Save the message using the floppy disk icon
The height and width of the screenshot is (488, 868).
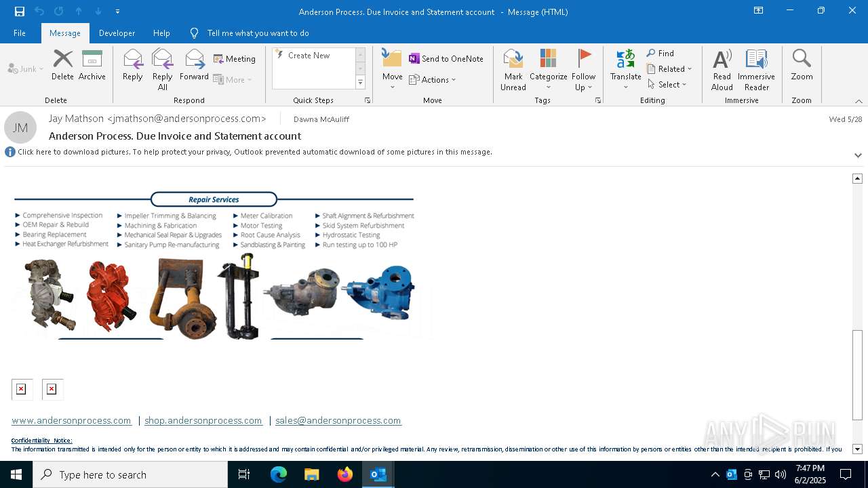20,12
